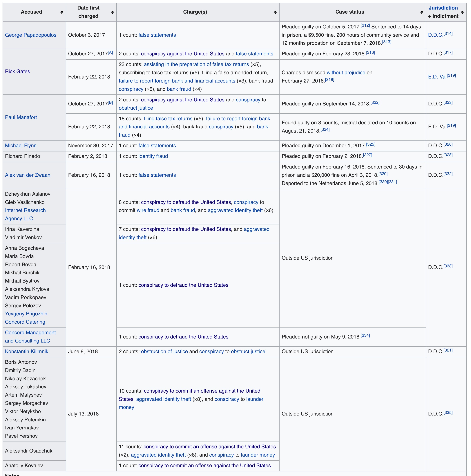Sort by Charge(s) column arrow icon
The width and height of the screenshot is (471, 476).
pyautogui.click(x=275, y=12)
